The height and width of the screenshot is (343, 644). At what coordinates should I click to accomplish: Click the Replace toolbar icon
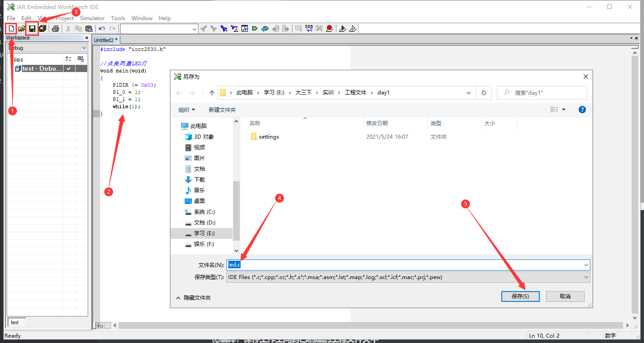[234, 29]
